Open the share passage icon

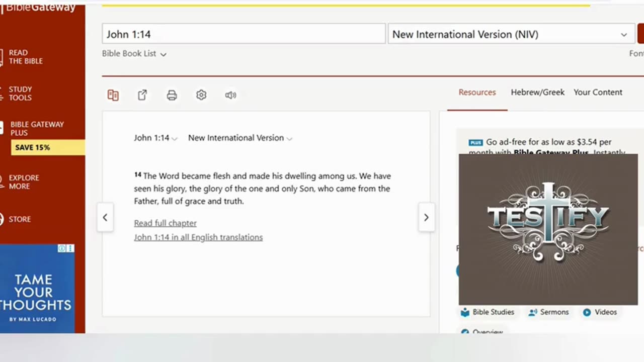click(x=142, y=95)
